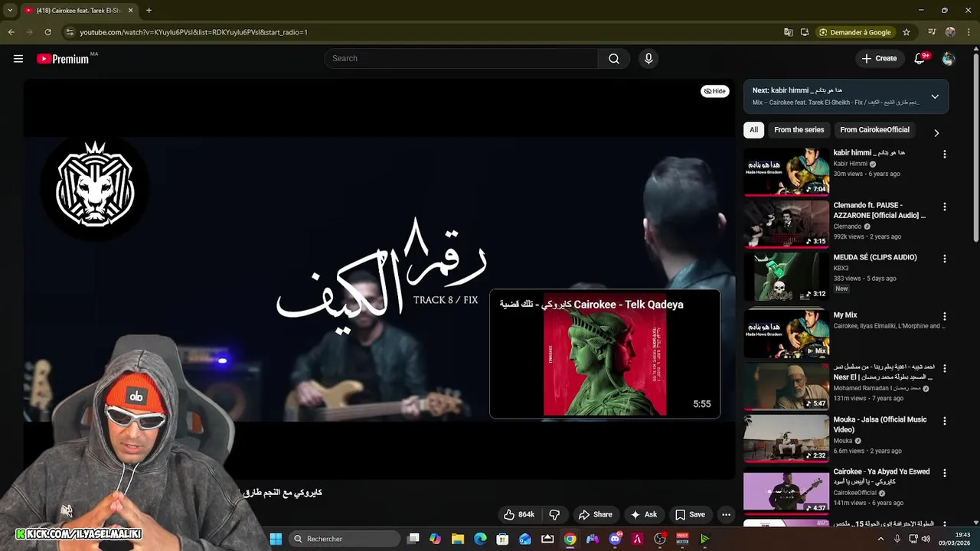Translate this page icon in address bar
Image resolution: width=980 pixels, height=551 pixels.
(x=789, y=32)
